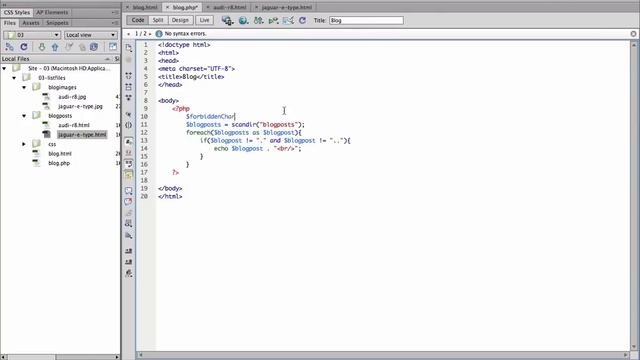Viewport: 640px width, 360px height.
Task: Dismiss the No syntax errors info bar
Action: point(633,34)
